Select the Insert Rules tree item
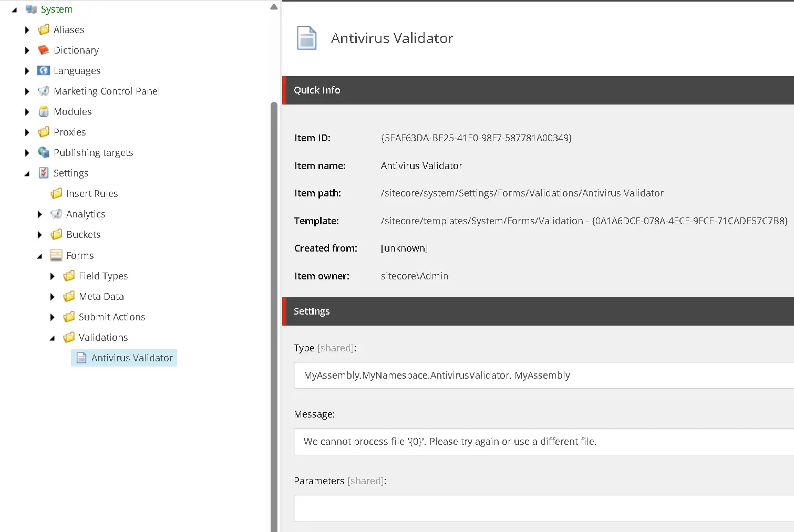This screenshot has width=794, height=532. coord(92,194)
